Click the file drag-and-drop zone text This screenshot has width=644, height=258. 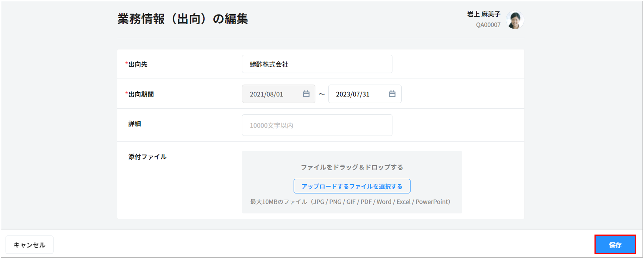point(352,167)
